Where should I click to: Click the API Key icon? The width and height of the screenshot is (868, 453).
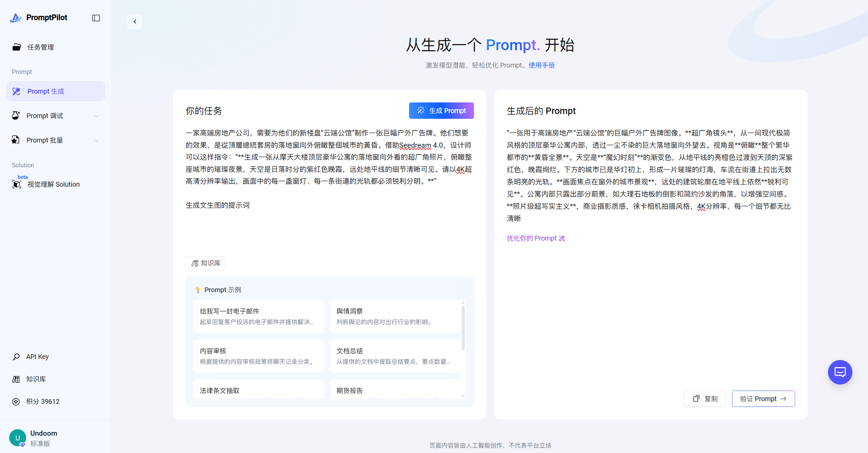(16, 357)
